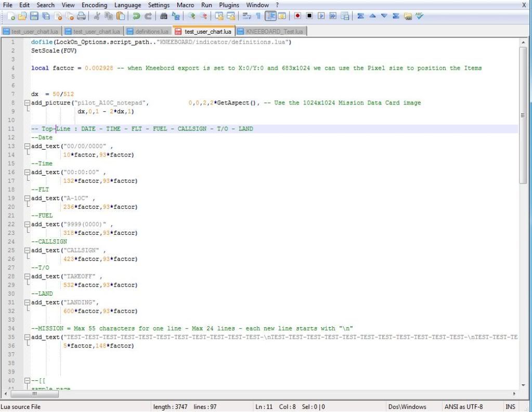Screen dimensions: 532x412
Task: Undo the last edit
Action: [136, 16]
